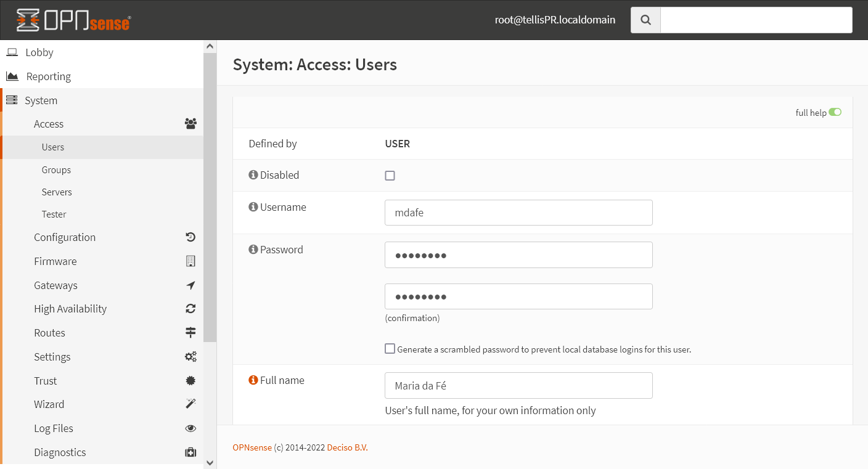
Task: Click the Disabled info icon
Action: point(253,175)
